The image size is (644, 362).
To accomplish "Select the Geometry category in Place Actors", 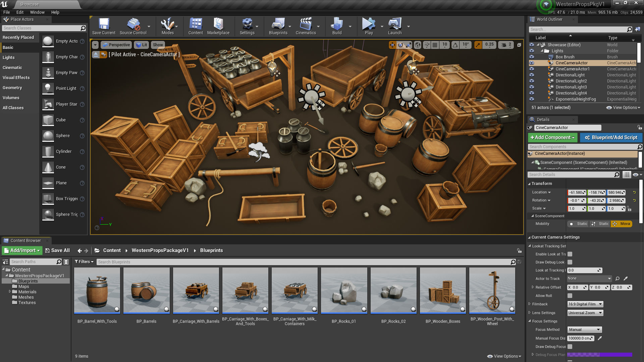I will 12,87.
